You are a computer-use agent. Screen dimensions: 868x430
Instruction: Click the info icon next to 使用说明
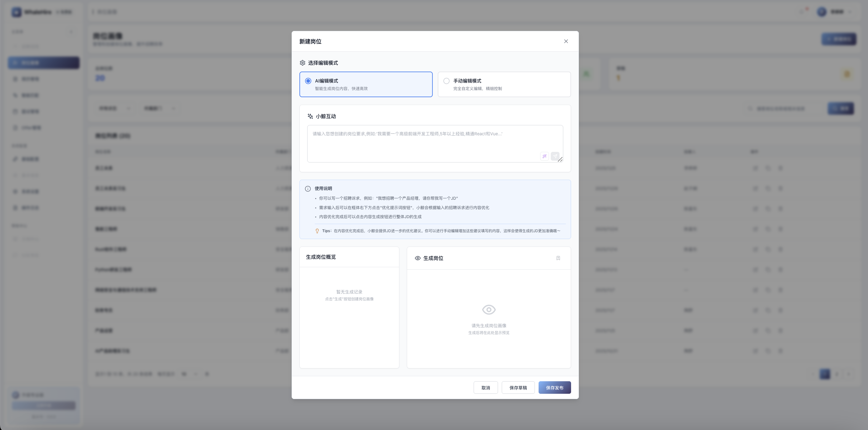pos(308,188)
